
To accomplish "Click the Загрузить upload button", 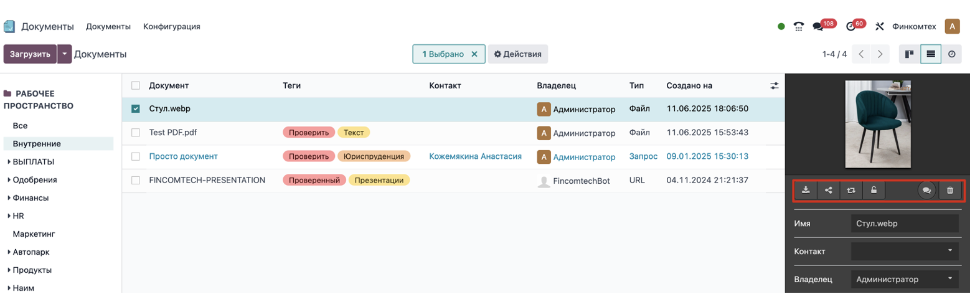I will tap(30, 54).
